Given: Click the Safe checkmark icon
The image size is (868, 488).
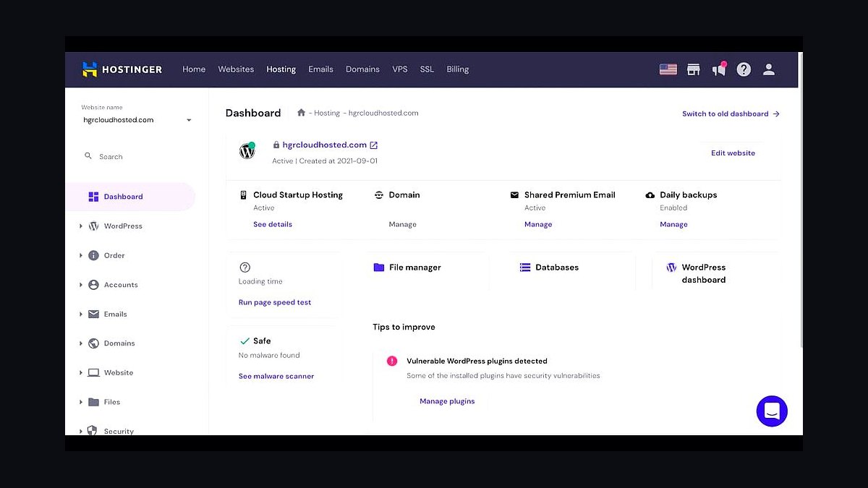Looking at the screenshot, I should [x=244, y=341].
